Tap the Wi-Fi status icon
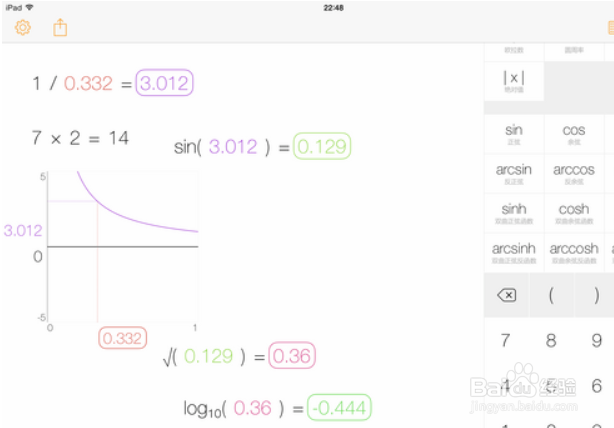The width and height of the screenshot is (614, 428). pyautogui.click(x=29, y=7)
